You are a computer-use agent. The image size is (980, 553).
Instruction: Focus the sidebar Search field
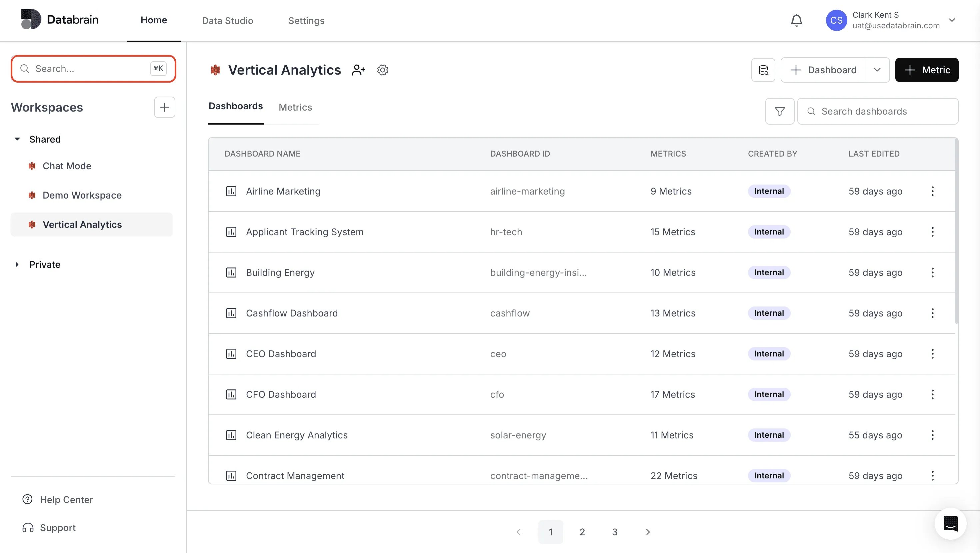point(93,69)
